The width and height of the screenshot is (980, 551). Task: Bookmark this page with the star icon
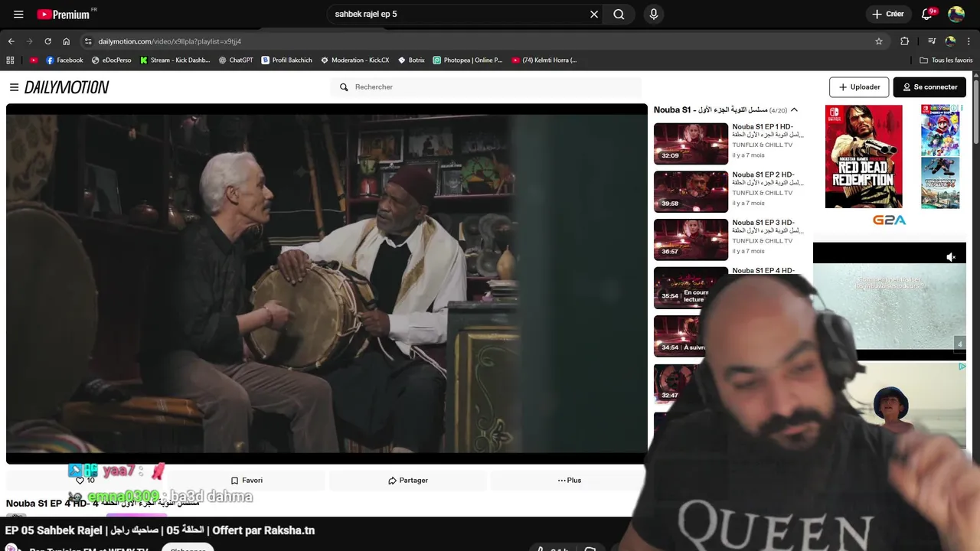point(879,41)
